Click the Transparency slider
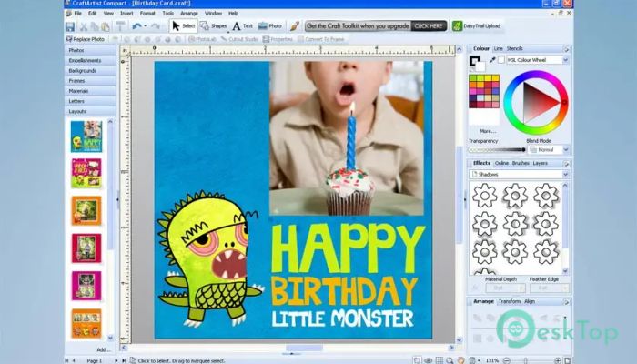This screenshot has height=364, width=637. point(498,150)
